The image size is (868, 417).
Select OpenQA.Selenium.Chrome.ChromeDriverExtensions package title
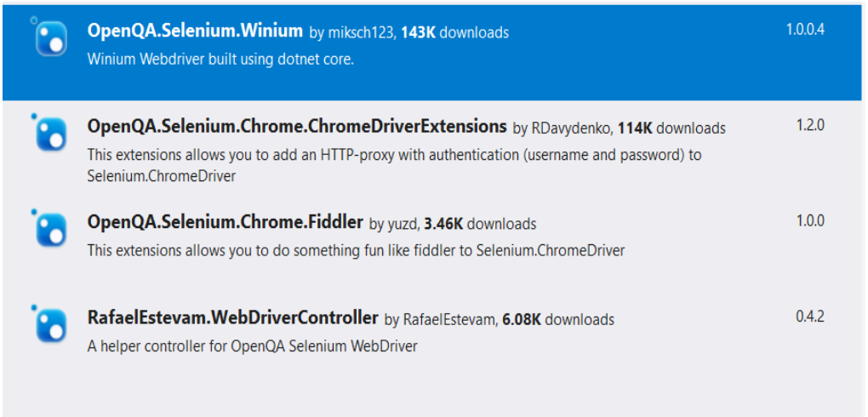coord(297,127)
